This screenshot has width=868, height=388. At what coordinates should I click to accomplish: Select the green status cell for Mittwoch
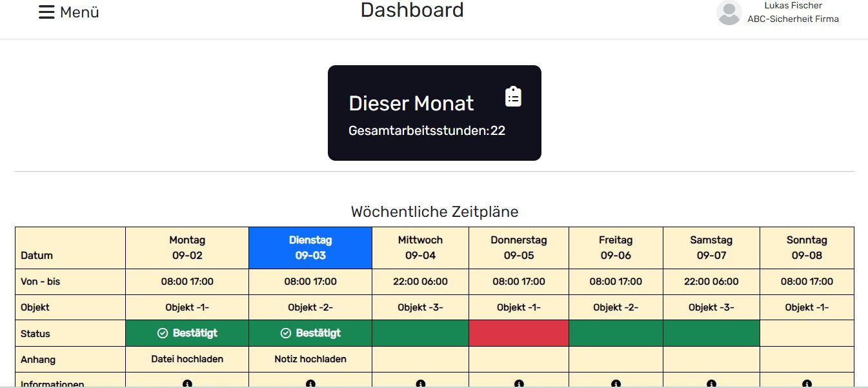click(x=421, y=333)
